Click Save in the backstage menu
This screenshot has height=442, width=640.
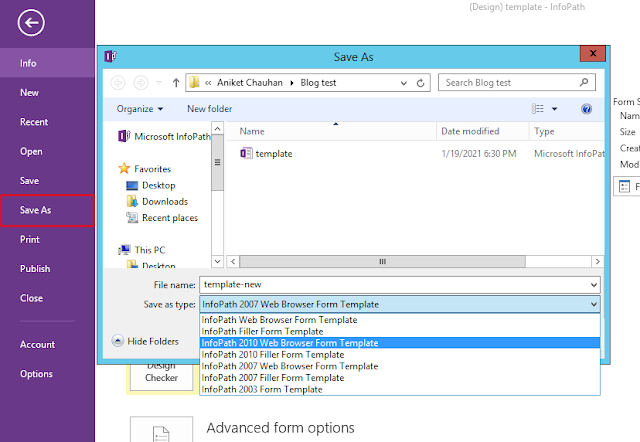(47, 181)
